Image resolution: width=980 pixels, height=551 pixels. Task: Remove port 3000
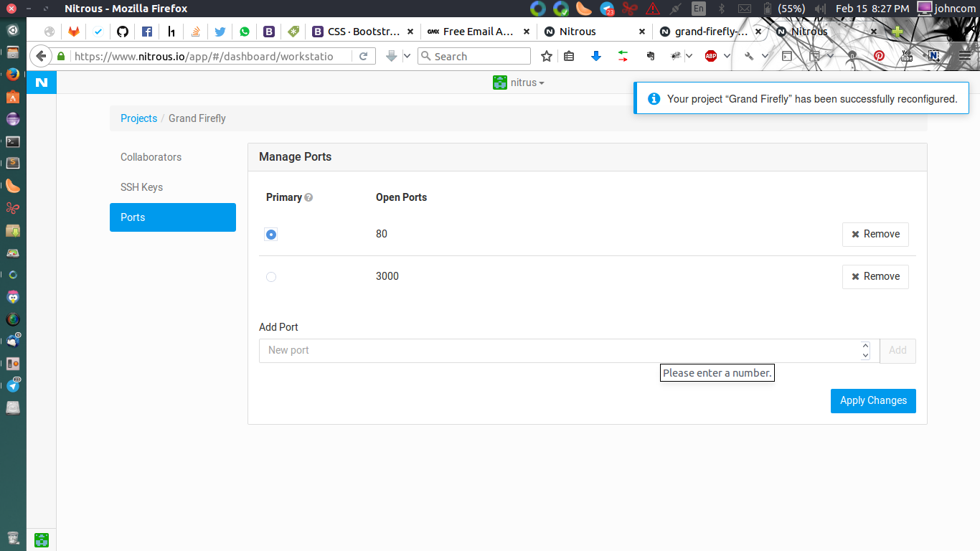click(875, 277)
